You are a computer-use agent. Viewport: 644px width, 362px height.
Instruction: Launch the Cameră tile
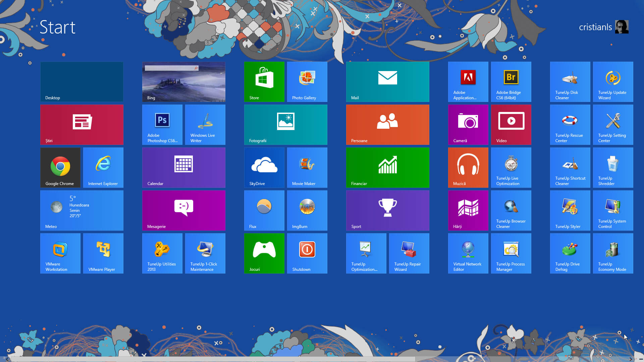[468, 124]
